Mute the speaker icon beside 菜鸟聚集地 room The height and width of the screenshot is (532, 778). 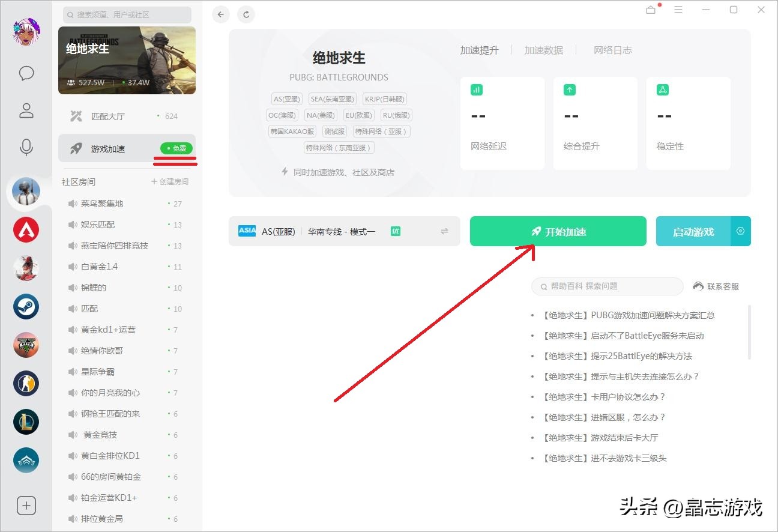click(72, 204)
